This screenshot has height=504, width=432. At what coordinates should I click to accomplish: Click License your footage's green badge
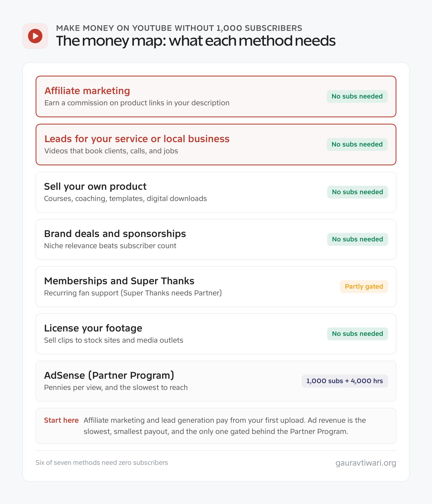[357, 334]
